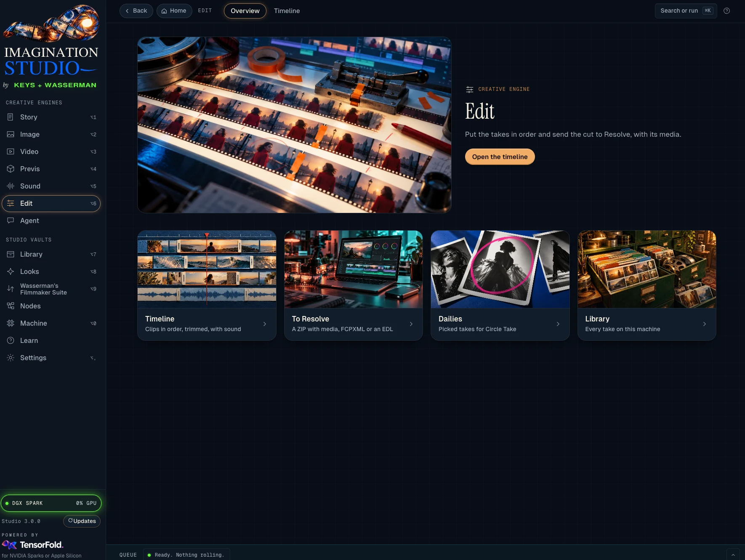Select the Image engine icon
Screen dimensions: 745x560
[x=11, y=134]
